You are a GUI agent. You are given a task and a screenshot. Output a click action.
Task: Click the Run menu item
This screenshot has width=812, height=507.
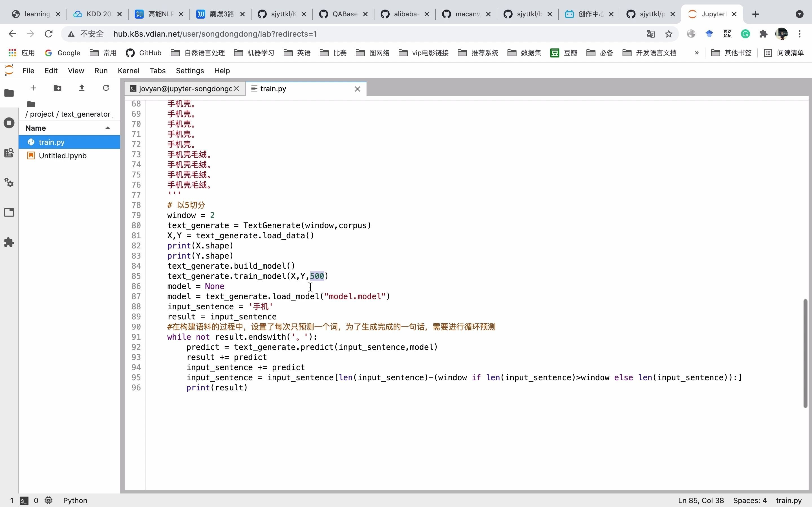[101, 70]
